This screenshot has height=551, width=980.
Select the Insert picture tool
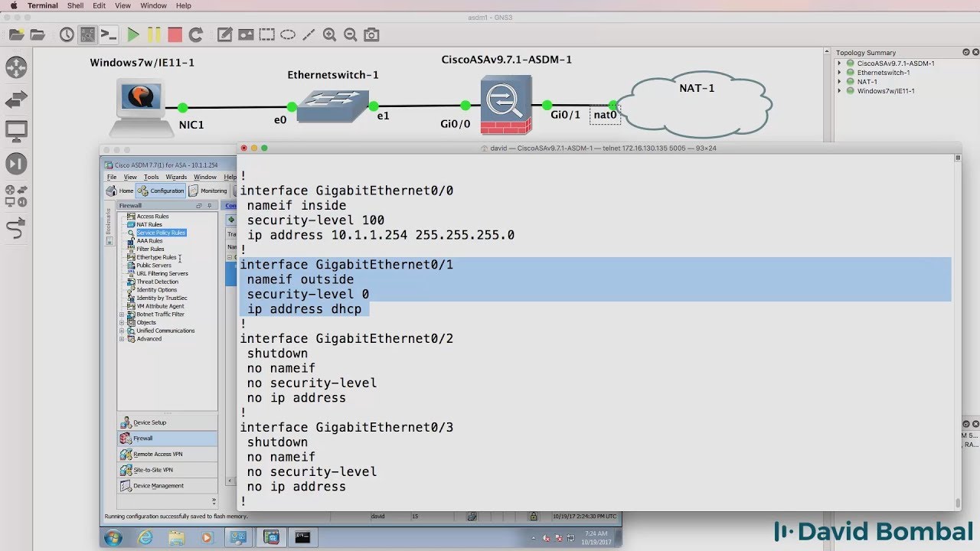click(x=246, y=34)
